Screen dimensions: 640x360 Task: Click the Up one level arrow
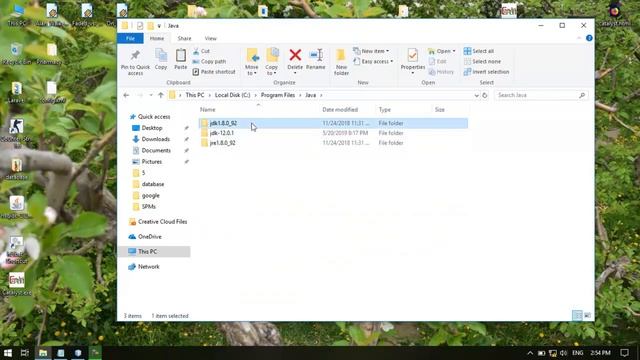point(161,95)
